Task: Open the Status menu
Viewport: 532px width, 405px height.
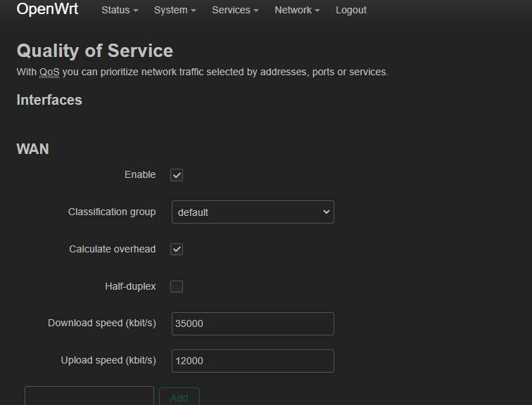Action: (x=120, y=10)
